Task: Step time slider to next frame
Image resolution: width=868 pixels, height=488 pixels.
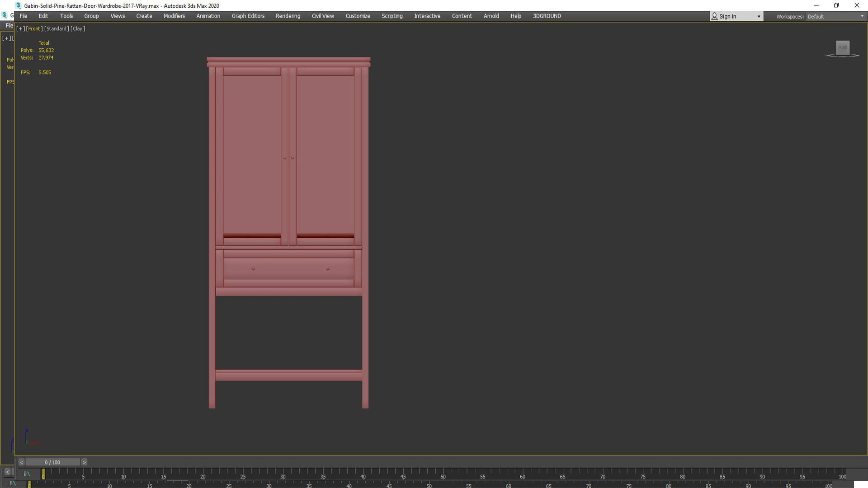Action: click(84, 462)
